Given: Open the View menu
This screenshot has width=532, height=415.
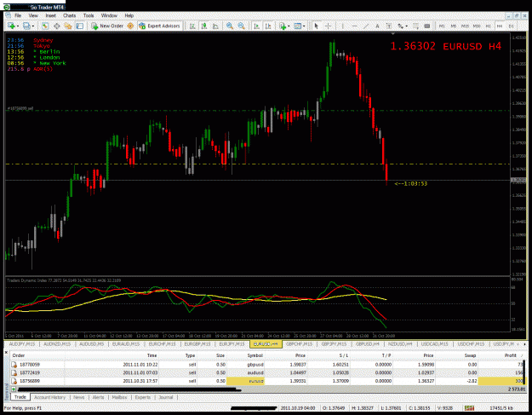Looking at the screenshot, I should click(x=33, y=15).
